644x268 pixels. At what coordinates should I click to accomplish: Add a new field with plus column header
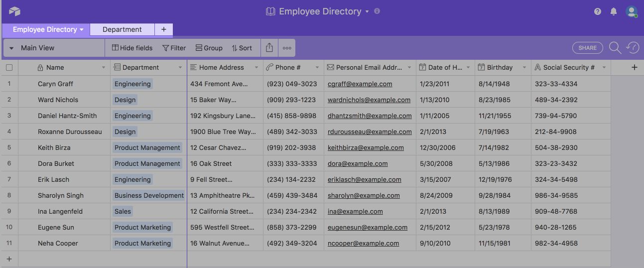634,67
